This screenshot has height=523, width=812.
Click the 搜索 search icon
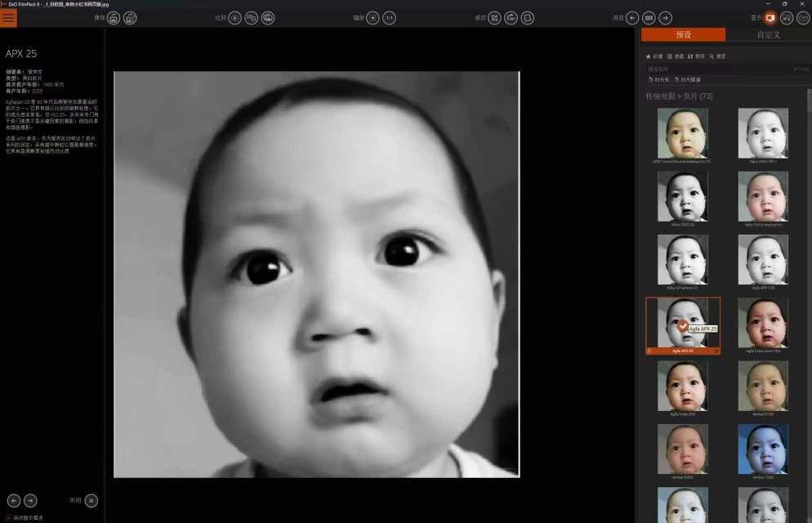click(x=717, y=56)
